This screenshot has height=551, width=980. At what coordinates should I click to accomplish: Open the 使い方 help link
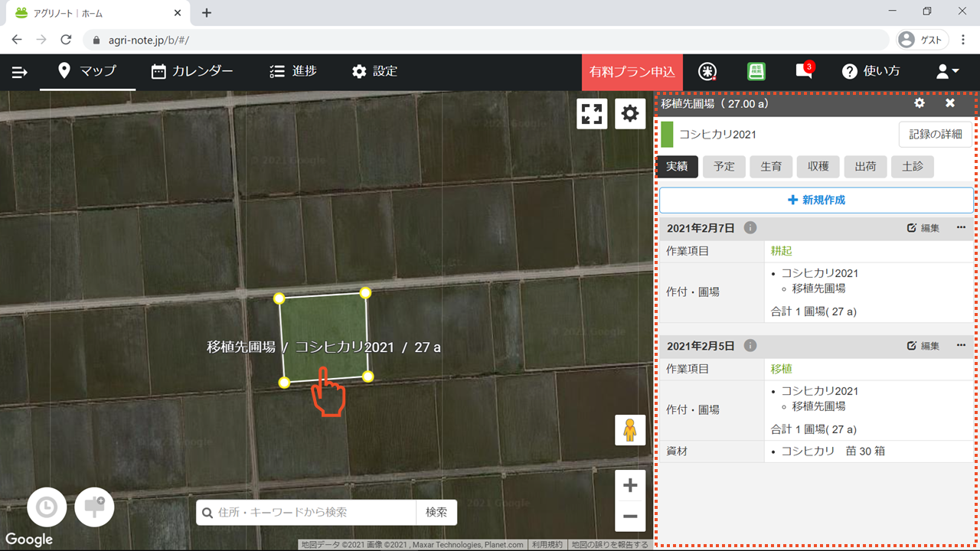pos(871,71)
